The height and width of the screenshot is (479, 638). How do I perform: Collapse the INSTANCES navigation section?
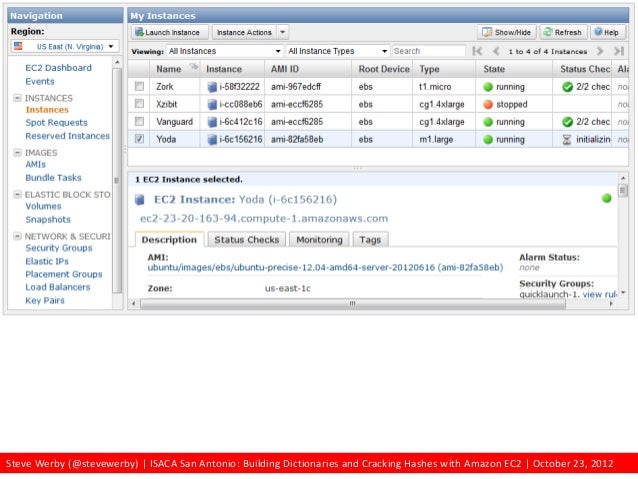tap(17, 98)
